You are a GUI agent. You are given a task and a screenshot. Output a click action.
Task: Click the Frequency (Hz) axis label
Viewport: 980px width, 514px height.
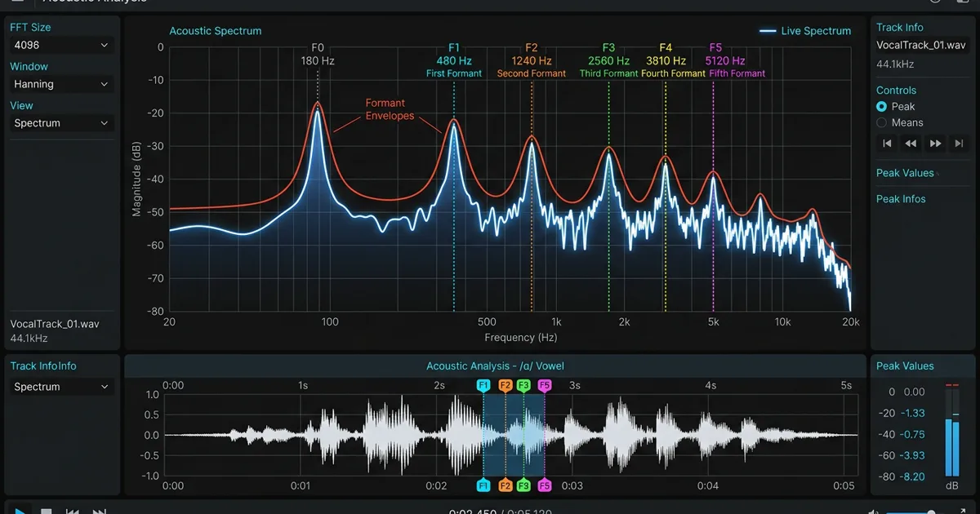(521, 337)
